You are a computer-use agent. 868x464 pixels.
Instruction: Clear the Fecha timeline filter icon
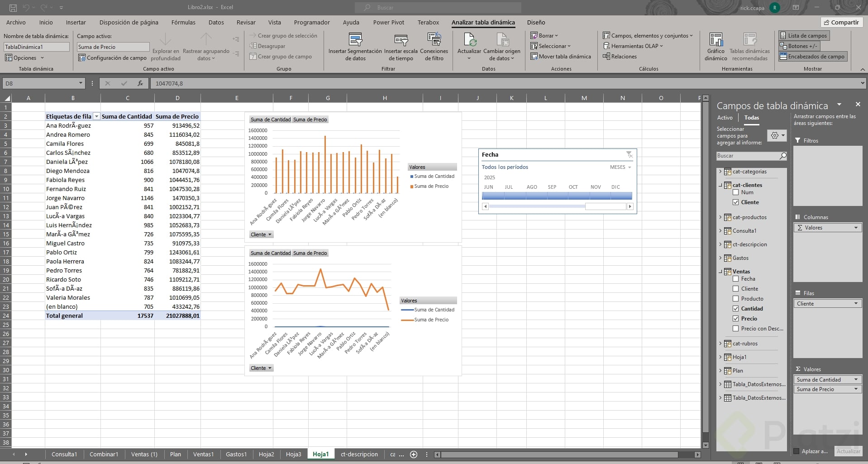pyautogui.click(x=629, y=155)
